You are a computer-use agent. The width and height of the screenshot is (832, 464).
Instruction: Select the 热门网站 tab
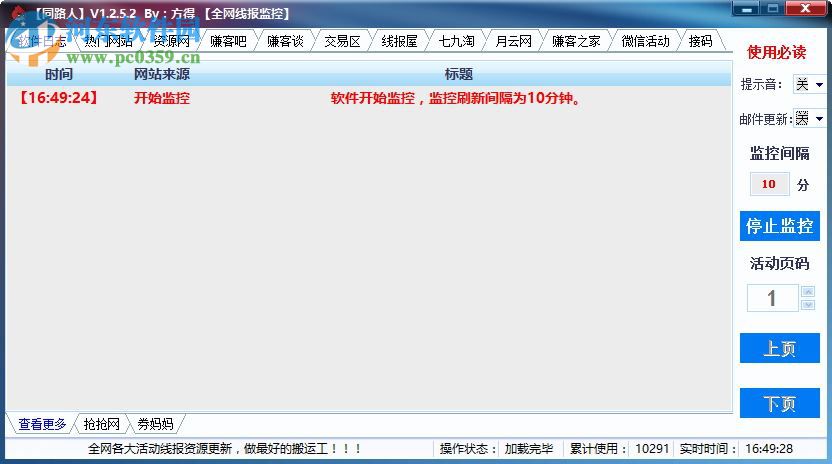tap(108, 41)
